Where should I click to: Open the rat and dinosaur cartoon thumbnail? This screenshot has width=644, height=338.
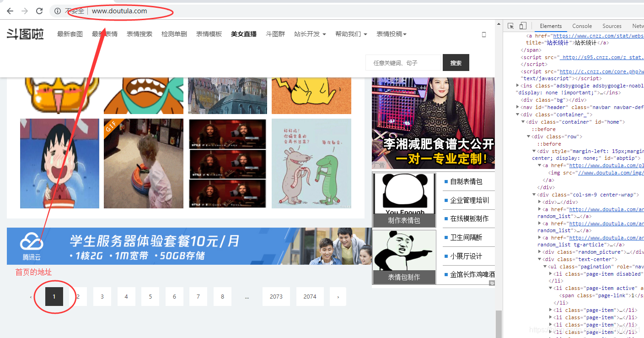pyautogui.click(x=311, y=164)
